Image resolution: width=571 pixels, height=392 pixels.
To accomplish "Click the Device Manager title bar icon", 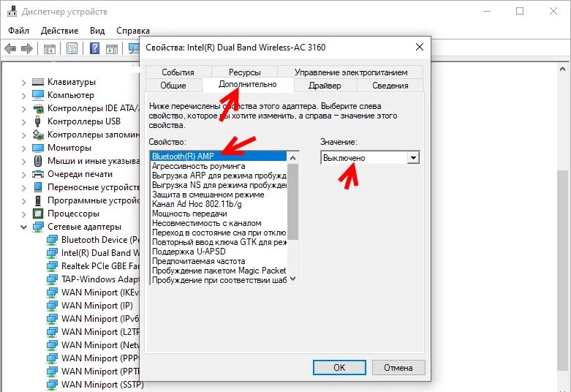I will (x=12, y=11).
